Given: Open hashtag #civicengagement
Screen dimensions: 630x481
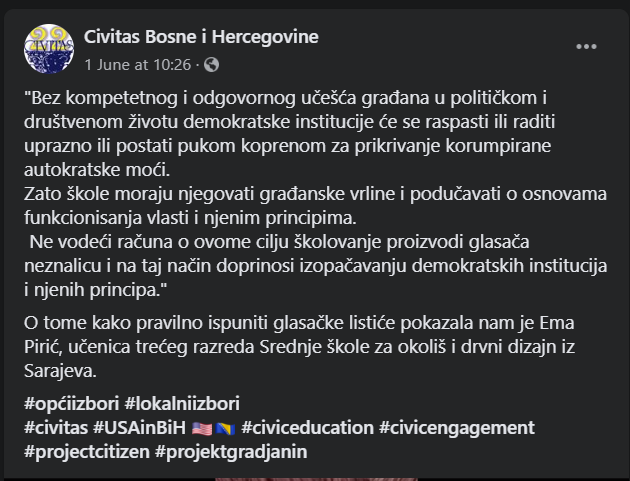Looking at the screenshot, I should click(x=457, y=428).
